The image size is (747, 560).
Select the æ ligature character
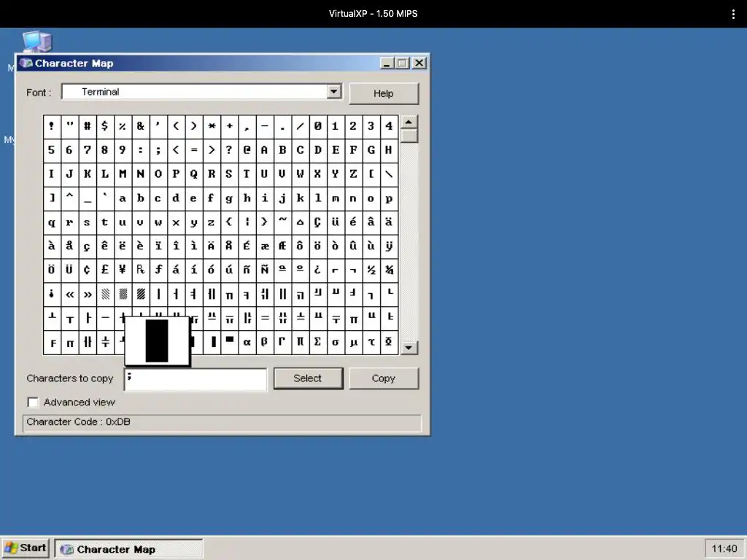pos(264,246)
